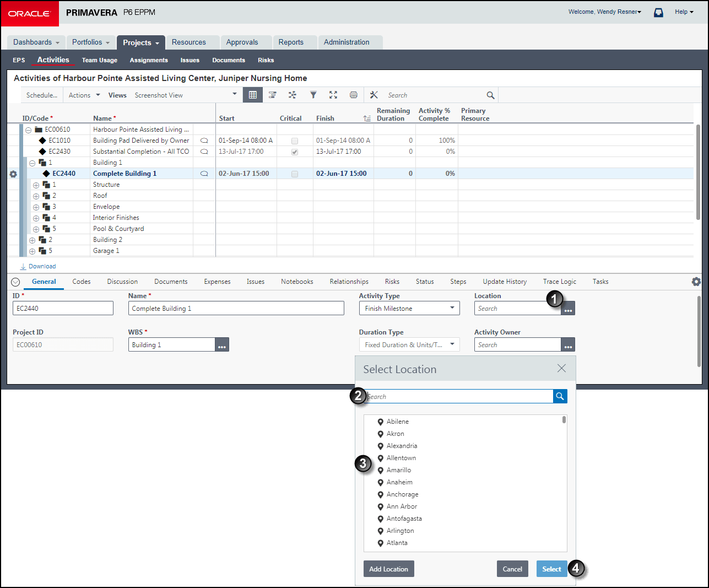Screen dimensions: 709x588
Task: Open the Duration Type dropdown
Action: pyautogui.click(x=409, y=345)
